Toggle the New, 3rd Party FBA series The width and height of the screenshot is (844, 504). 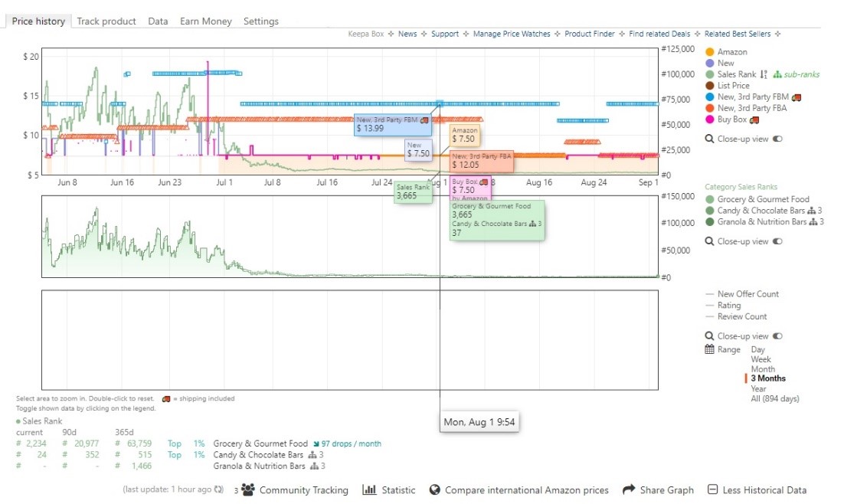(752, 108)
